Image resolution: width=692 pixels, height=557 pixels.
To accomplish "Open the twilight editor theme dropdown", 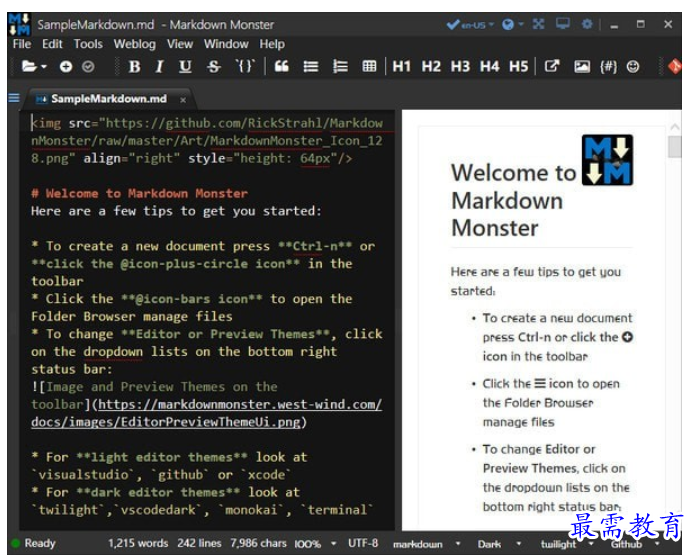I will pyautogui.click(x=567, y=544).
